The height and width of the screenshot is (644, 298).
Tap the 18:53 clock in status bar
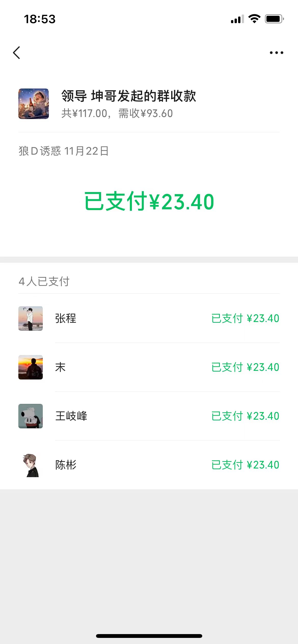[x=40, y=19]
